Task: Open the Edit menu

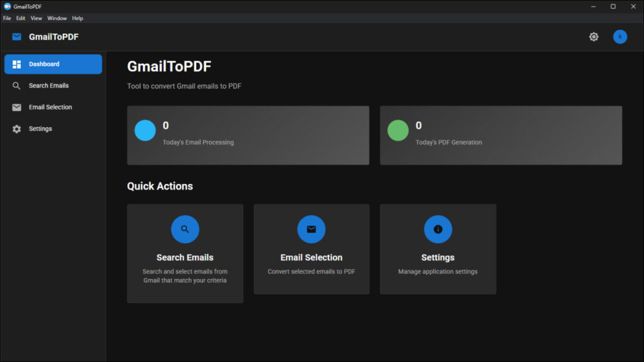Action: 21,18
